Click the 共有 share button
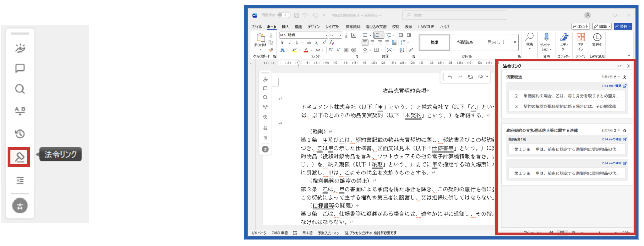Screen dimensions: 644x246 coord(623,26)
